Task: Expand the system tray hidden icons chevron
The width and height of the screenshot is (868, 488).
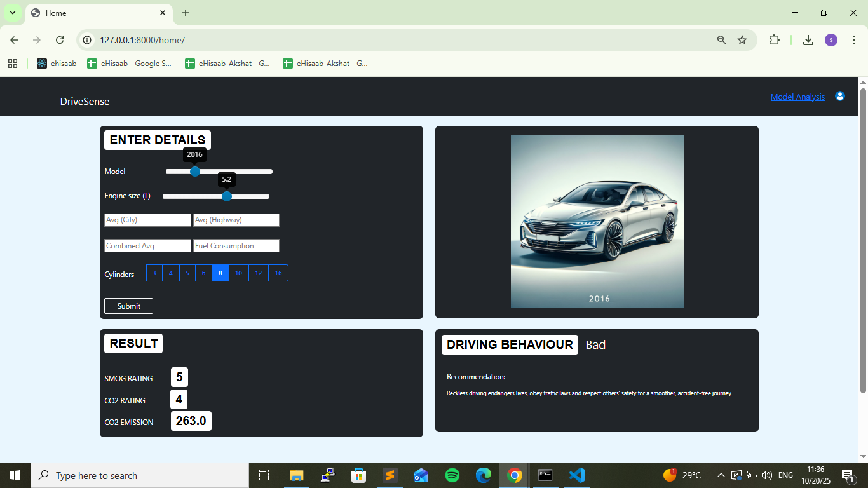Action: point(721,475)
